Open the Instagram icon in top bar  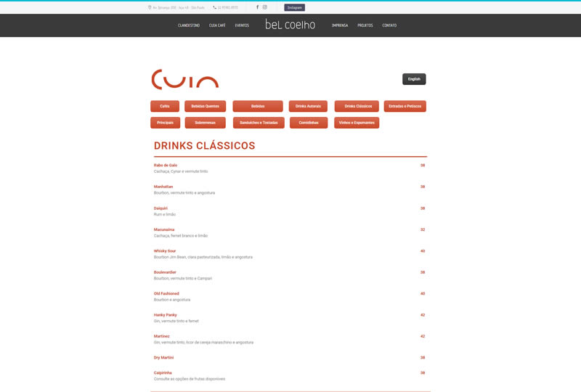point(265,7)
